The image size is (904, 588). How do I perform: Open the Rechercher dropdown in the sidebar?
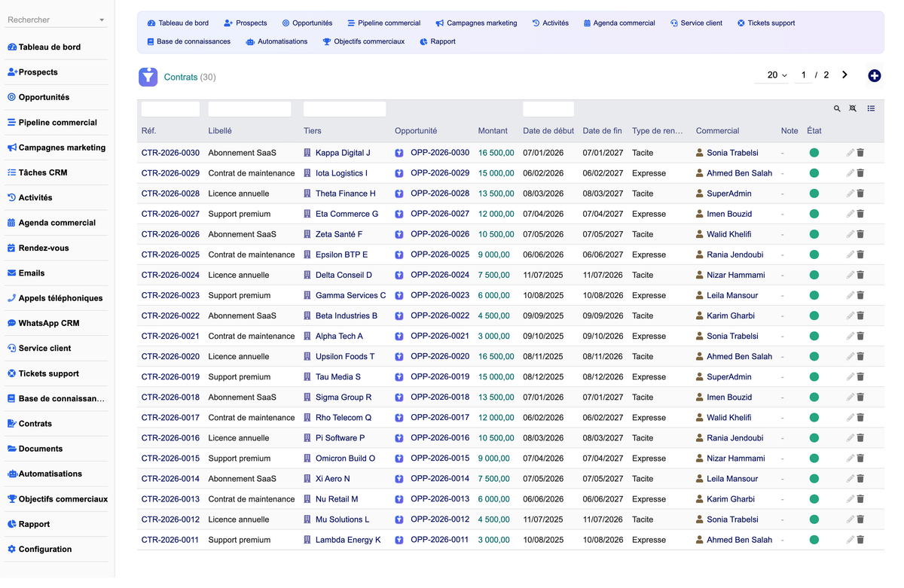point(56,20)
